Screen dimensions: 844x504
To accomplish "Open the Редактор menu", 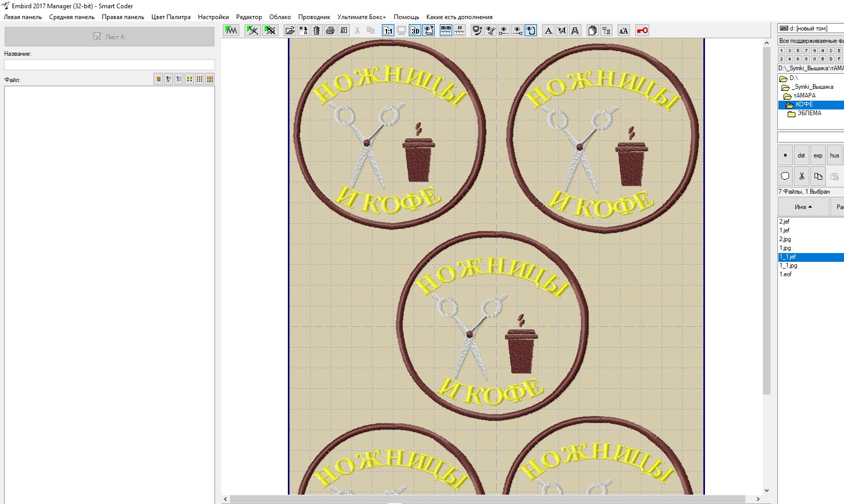I will pos(249,17).
